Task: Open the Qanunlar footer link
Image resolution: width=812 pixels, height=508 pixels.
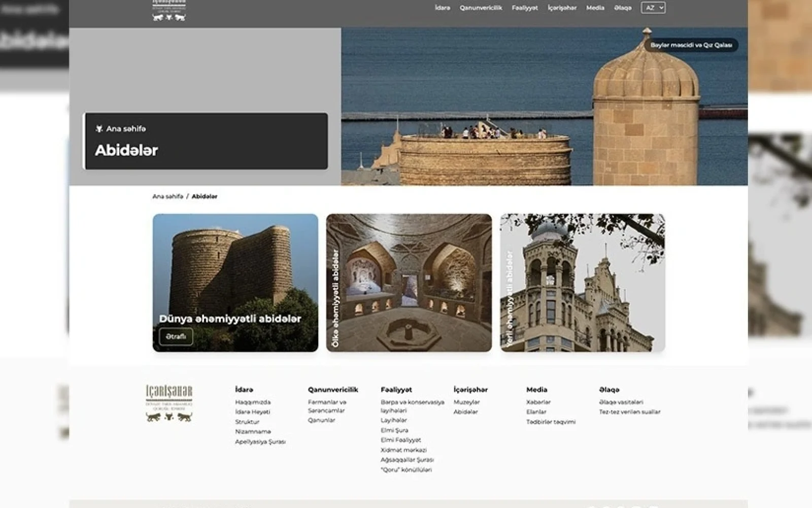Action: 321,420
